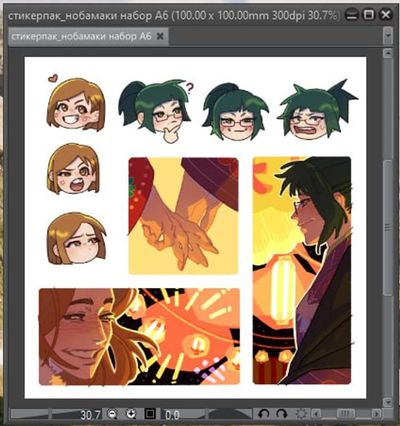Zoom in the canvas with the plus magnifier
This screenshot has width=400, height=426.
[132, 414]
